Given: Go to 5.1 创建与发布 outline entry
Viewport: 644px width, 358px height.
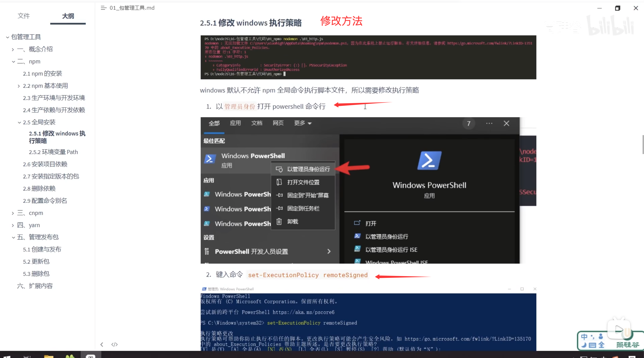Looking at the screenshot, I should coord(42,249).
